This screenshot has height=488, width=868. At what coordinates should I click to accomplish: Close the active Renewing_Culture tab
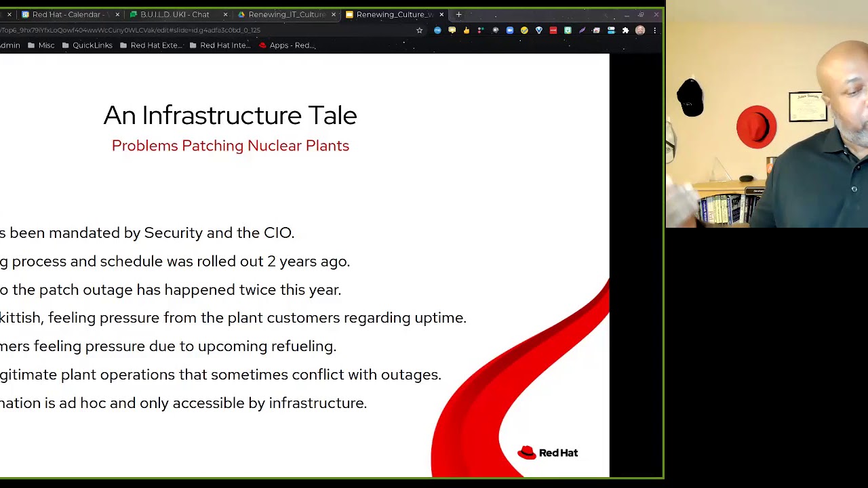point(441,14)
